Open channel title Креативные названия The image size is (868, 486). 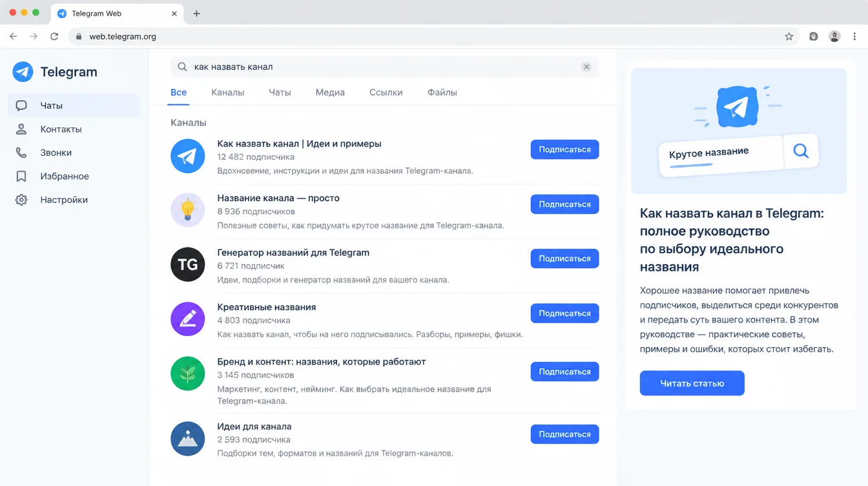(x=267, y=307)
